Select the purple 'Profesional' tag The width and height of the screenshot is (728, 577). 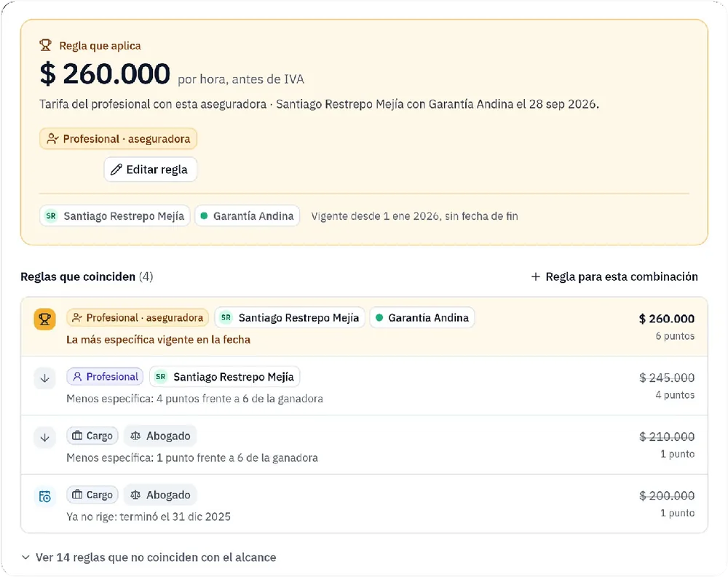tap(105, 376)
